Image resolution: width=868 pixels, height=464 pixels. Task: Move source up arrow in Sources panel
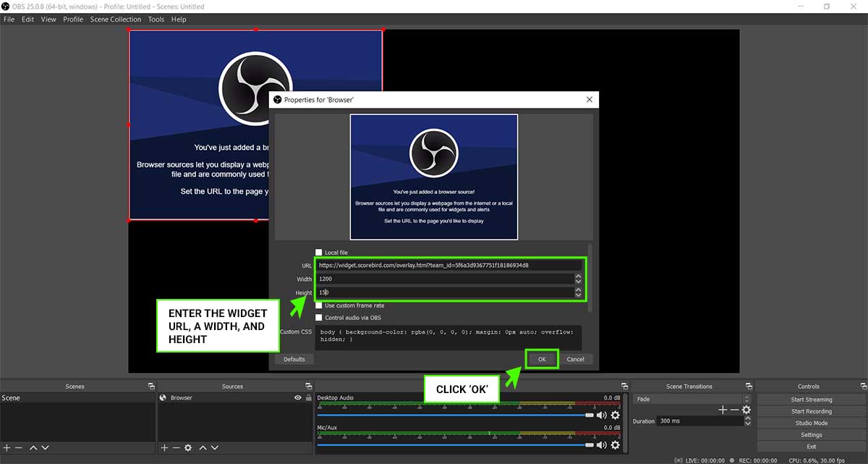click(x=203, y=448)
